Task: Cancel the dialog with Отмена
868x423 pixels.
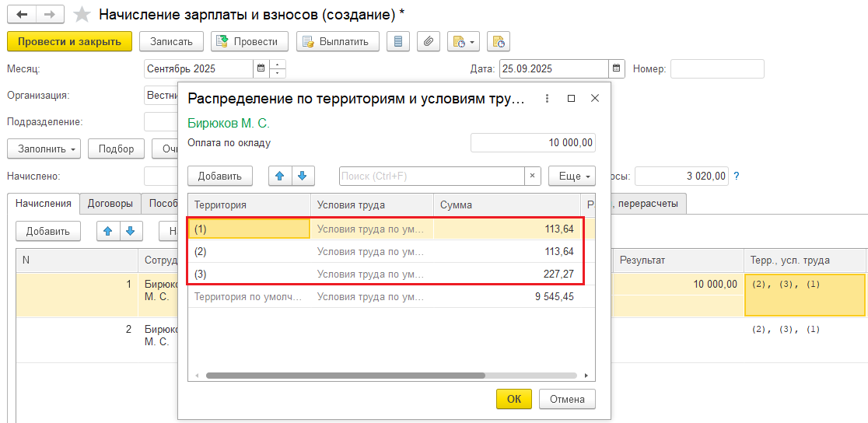Action: click(x=568, y=399)
